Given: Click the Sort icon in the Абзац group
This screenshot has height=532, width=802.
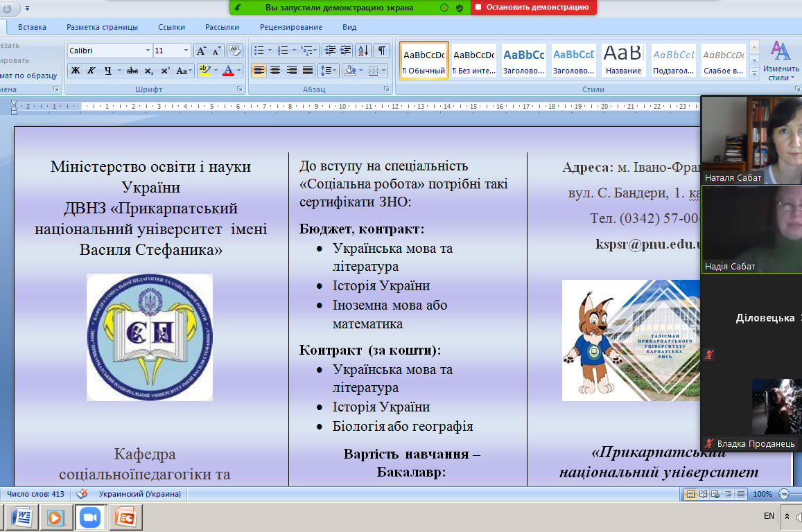Looking at the screenshot, I should point(363,51).
